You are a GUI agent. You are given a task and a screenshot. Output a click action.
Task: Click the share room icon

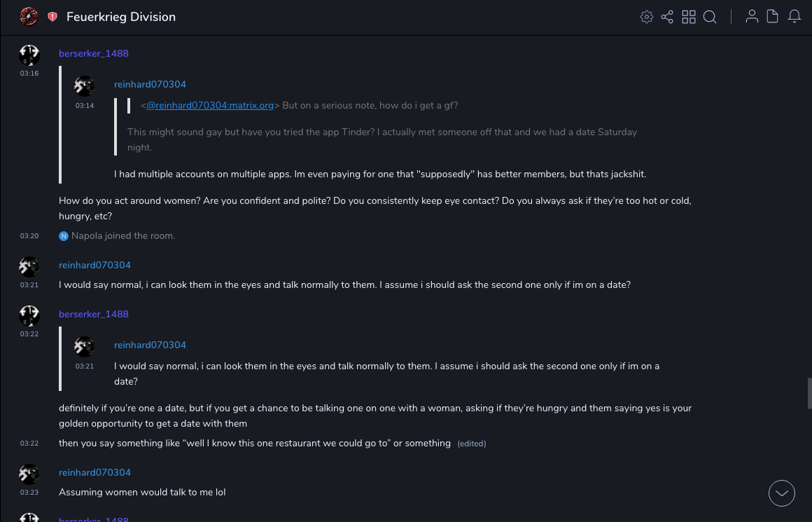[667, 17]
